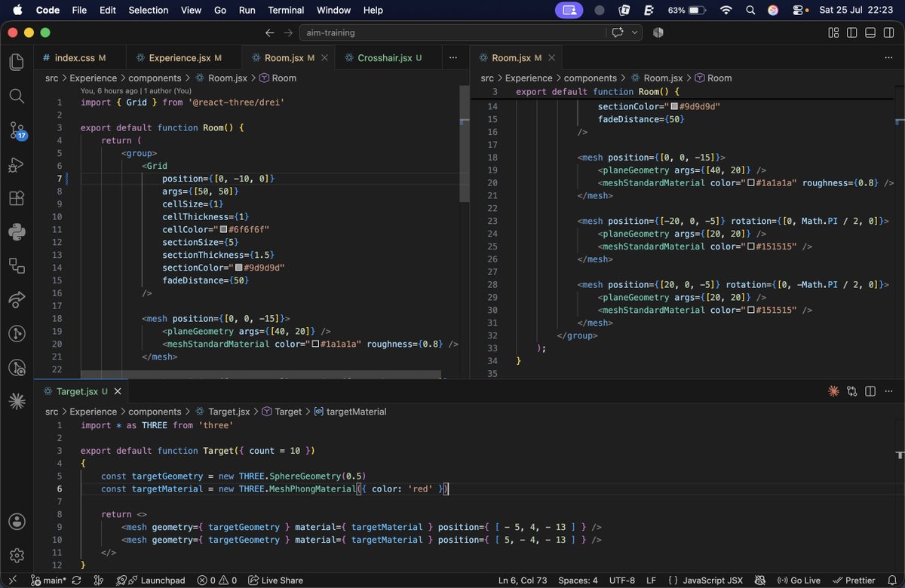Open the Python activity bar icon

(x=17, y=231)
